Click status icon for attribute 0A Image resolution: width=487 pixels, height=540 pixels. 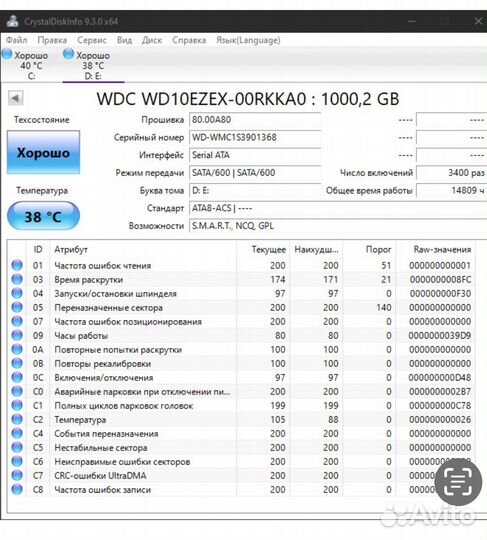click(x=17, y=349)
